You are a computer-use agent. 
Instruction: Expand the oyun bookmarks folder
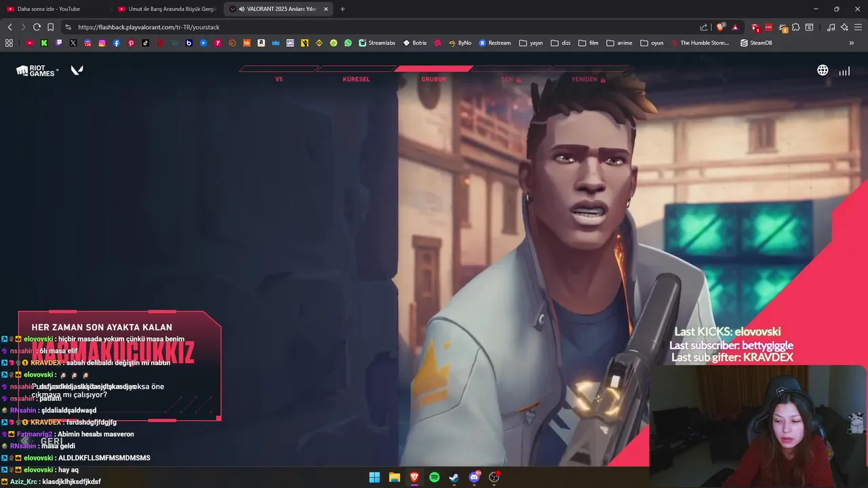click(652, 43)
